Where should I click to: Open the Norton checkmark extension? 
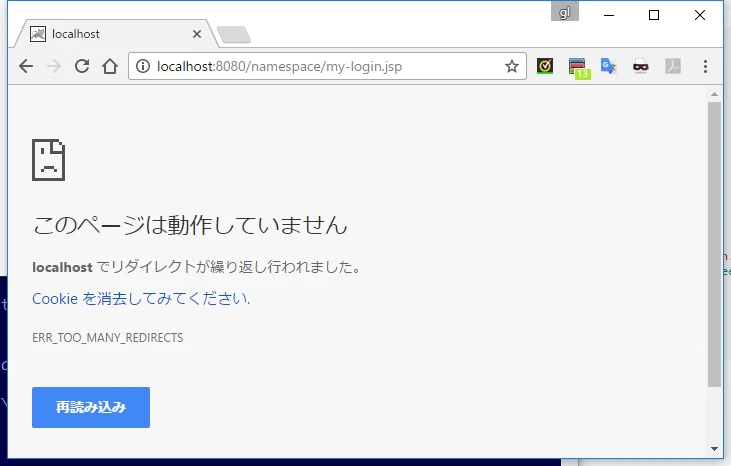coord(545,66)
